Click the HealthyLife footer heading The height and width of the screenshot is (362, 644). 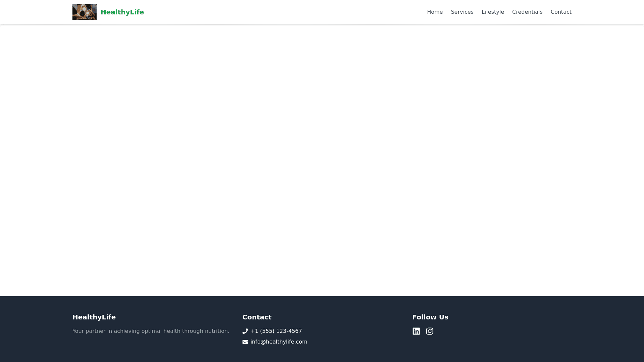(94, 317)
